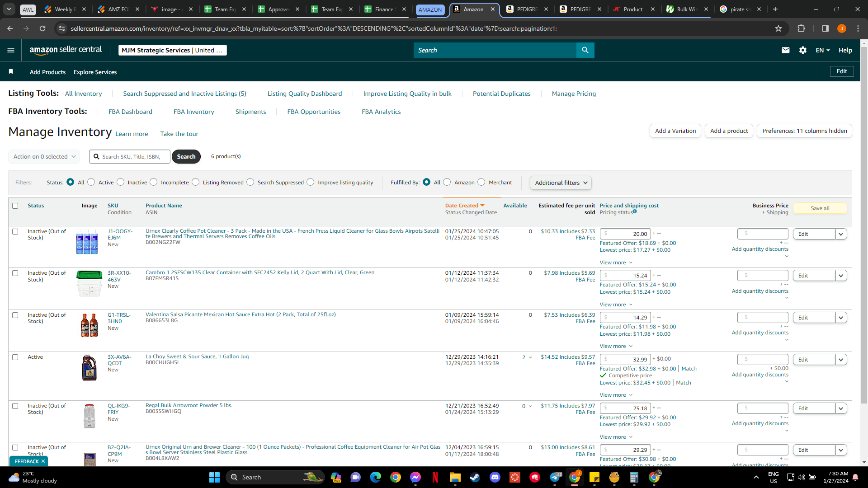Edit the 20.00 price field for Urnex

pyautogui.click(x=625, y=234)
